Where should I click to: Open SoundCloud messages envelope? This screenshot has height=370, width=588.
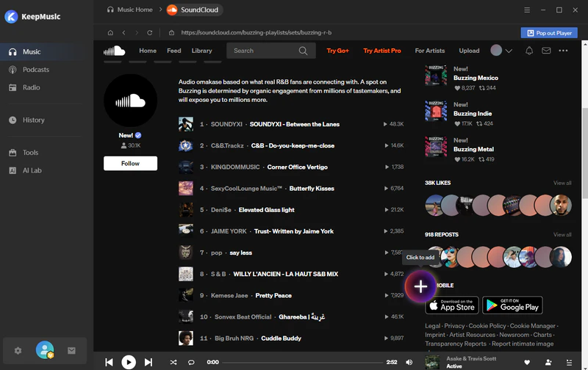(x=546, y=51)
